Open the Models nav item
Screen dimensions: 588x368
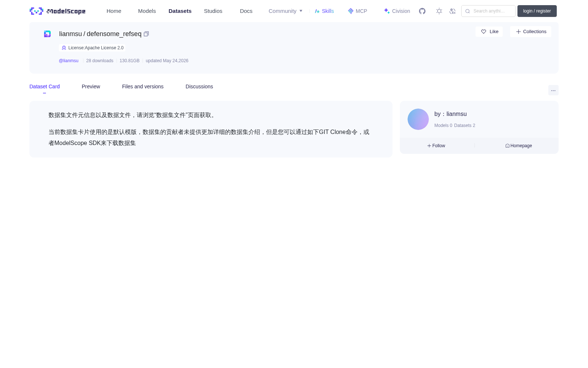147,11
